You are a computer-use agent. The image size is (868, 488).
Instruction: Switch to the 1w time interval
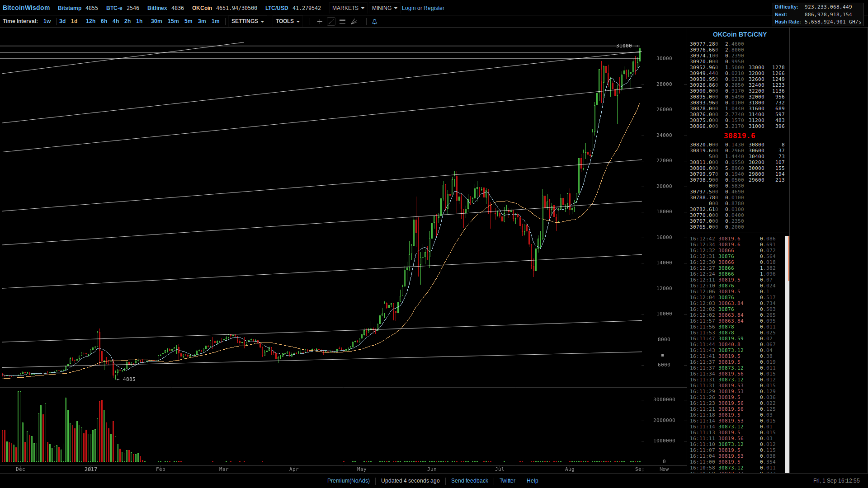47,21
